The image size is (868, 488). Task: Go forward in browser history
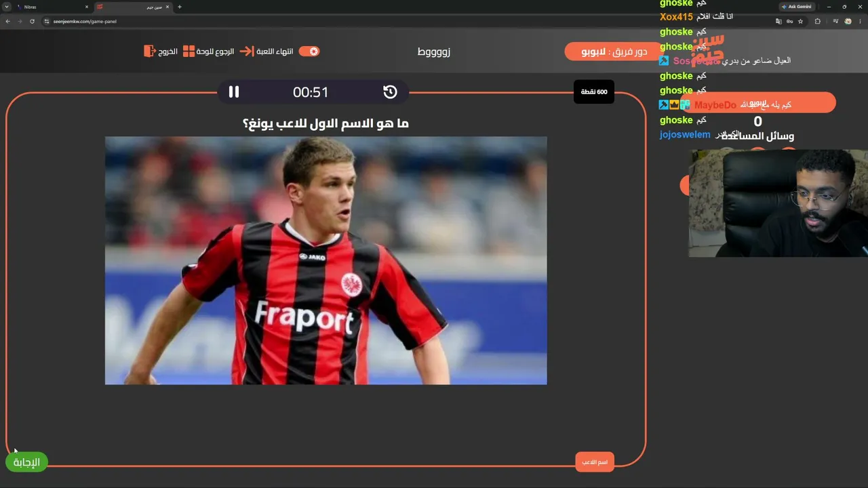[x=20, y=21]
